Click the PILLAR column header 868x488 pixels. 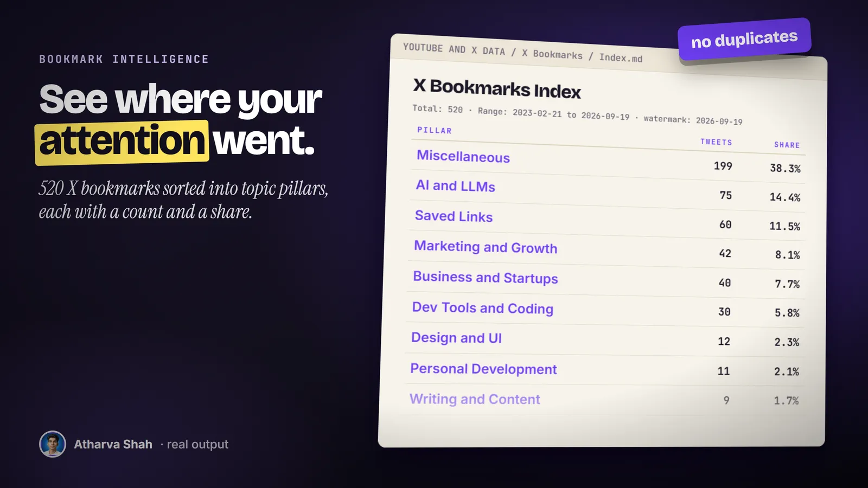(435, 130)
